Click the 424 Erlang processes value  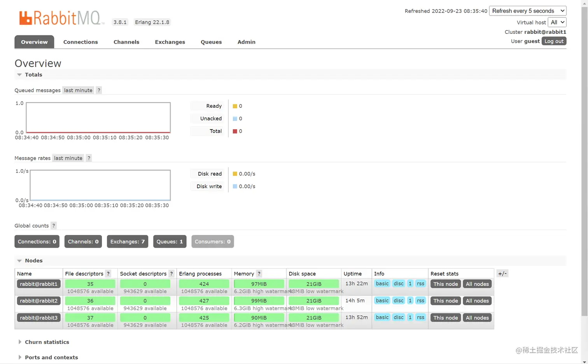click(x=204, y=284)
